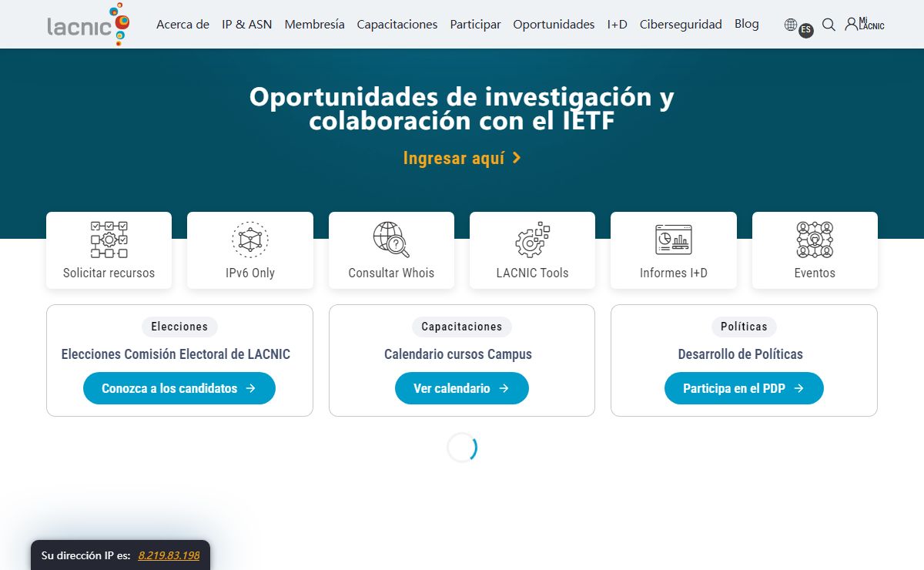The width and height of the screenshot is (924, 570).
Task: Click Desarrollo de Políticas heading
Action: (741, 354)
